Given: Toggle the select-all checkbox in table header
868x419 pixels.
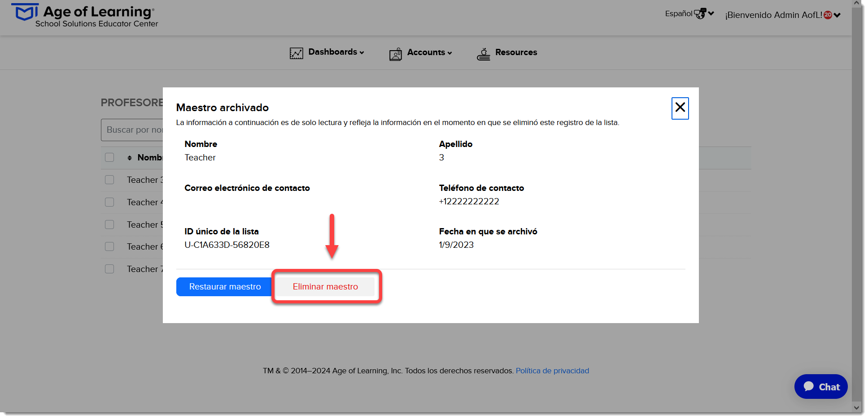Looking at the screenshot, I should click(x=109, y=157).
